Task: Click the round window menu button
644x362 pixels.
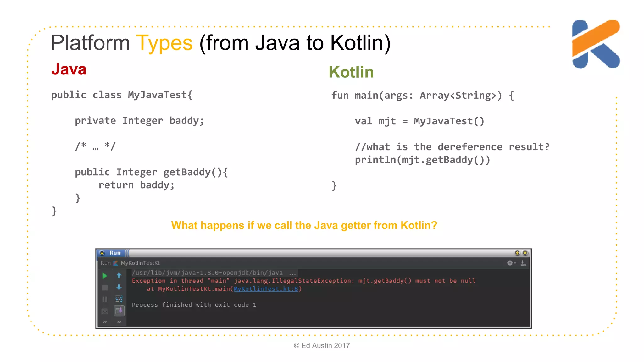Action: (x=102, y=253)
